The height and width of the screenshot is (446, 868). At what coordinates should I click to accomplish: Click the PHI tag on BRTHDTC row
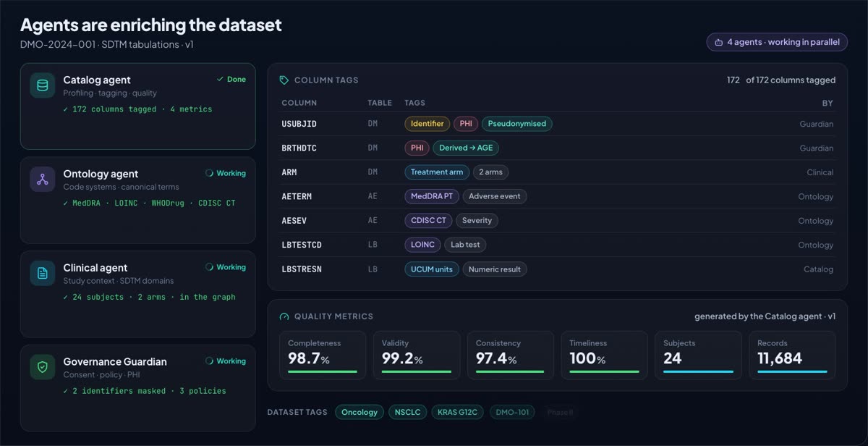(417, 148)
